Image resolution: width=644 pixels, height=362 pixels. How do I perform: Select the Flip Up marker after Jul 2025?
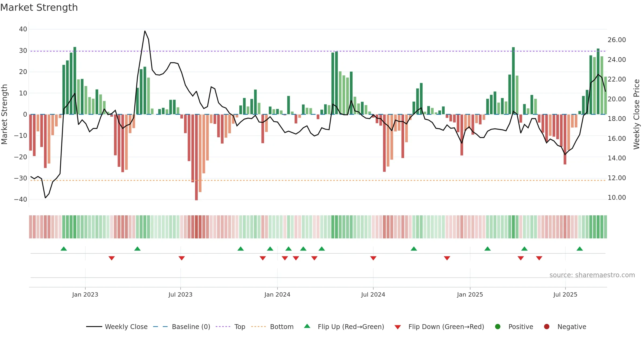[x=580, y=249]
